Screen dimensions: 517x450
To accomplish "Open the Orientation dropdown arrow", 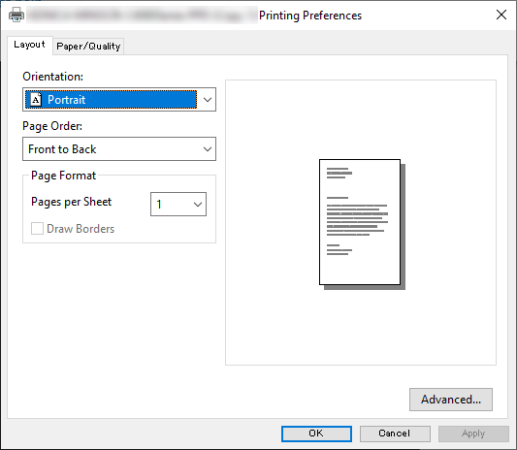I will (x=207, y=99).
